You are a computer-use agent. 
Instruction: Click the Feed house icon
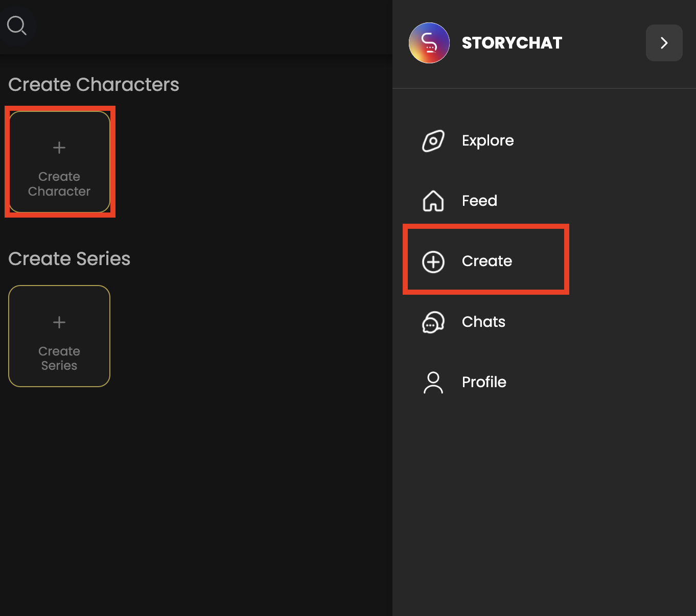[x=433, y=201]
